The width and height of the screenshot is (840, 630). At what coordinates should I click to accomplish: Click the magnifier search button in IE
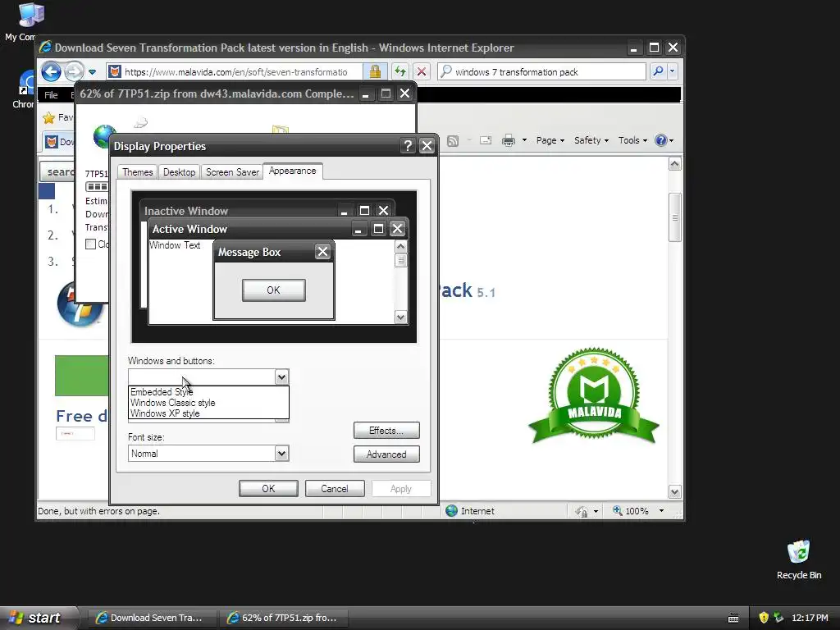click(659, 71)
